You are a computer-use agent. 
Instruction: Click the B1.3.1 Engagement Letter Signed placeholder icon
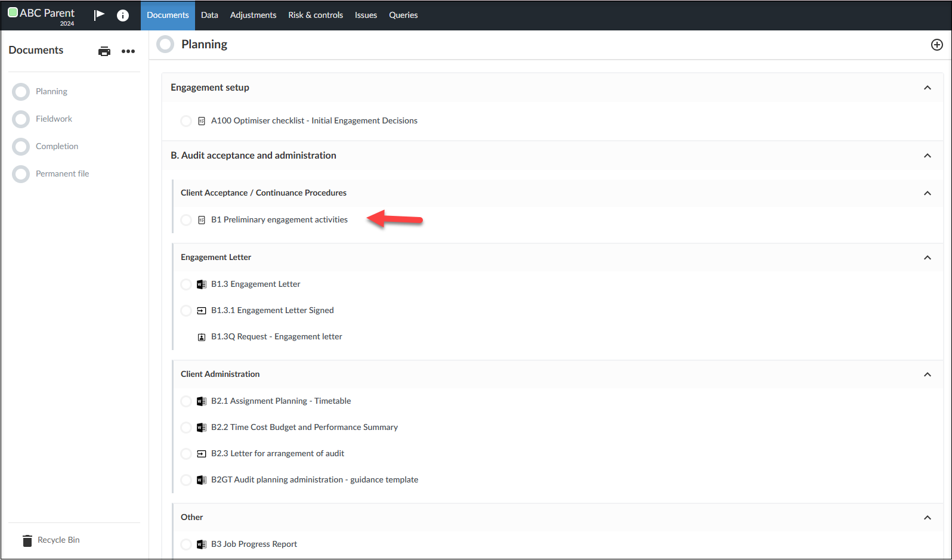[202, 311]
